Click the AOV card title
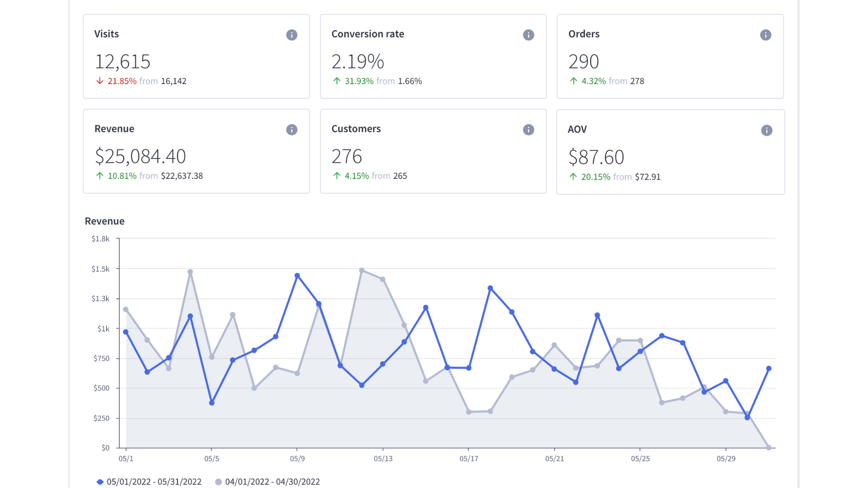 point(577,129)
